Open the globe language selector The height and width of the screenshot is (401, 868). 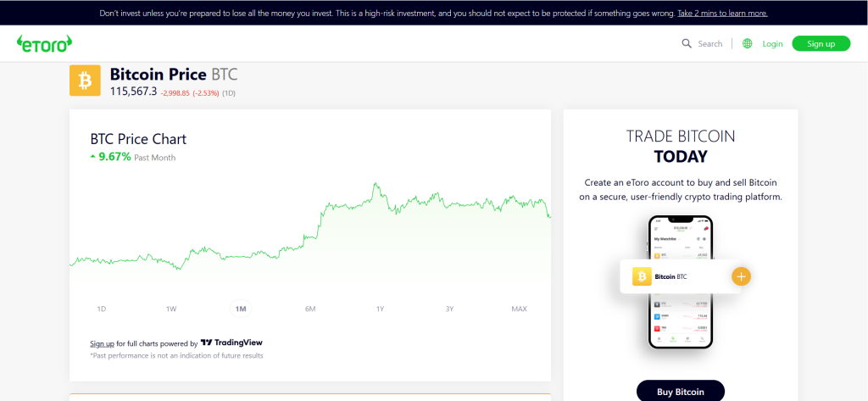tap(748, 43)
